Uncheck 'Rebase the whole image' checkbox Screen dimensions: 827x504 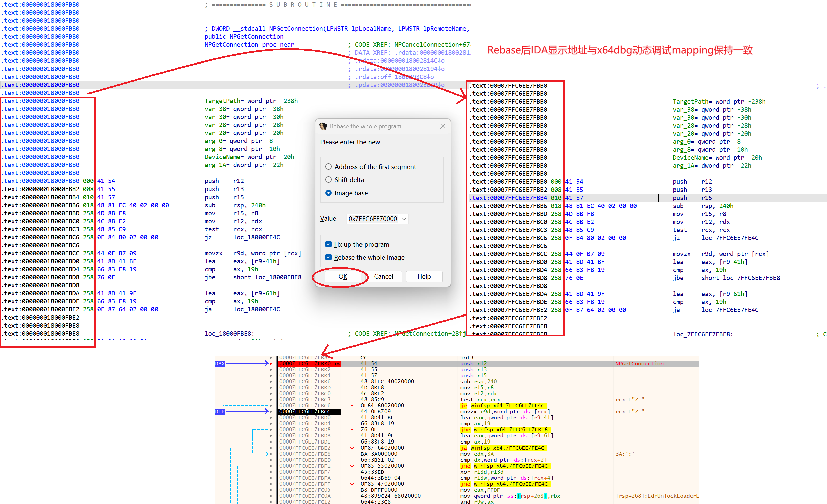click(x=329, y=257)
